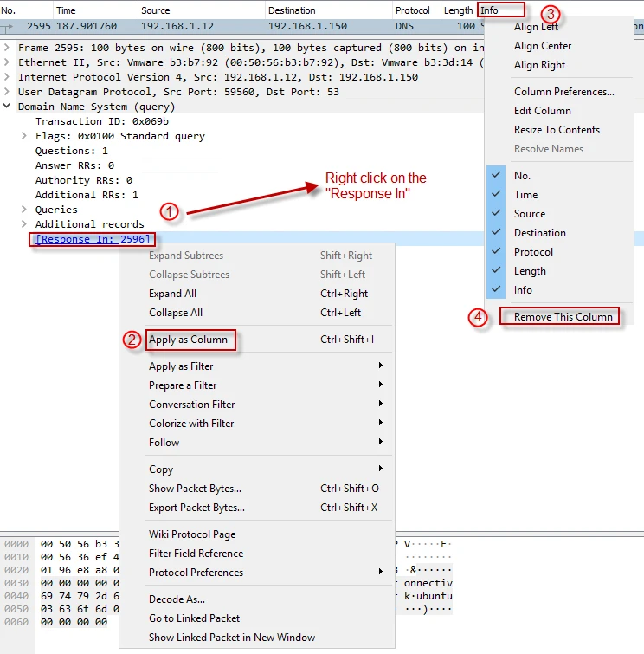
Task: Choose Go to Linked Packet
Action: point(194,618)
